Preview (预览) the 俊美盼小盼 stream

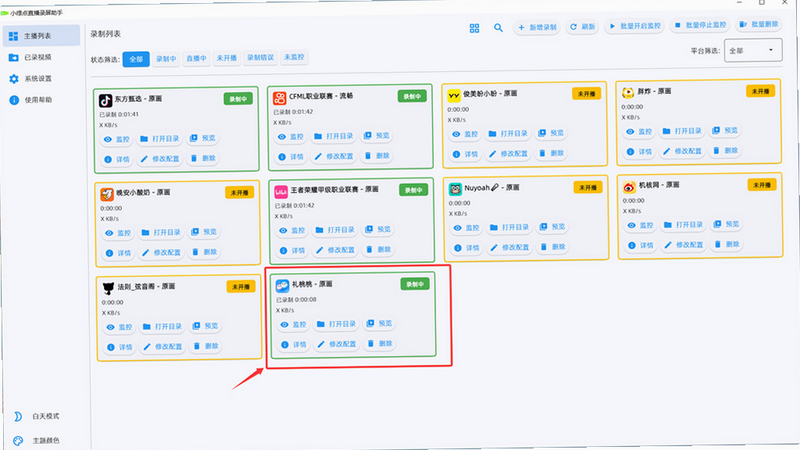pos(551,133)
